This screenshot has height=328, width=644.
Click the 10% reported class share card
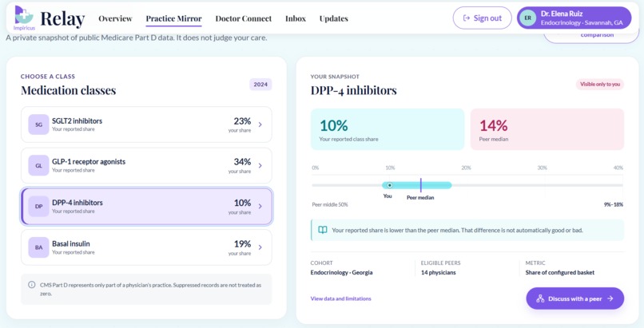[388, 129]
